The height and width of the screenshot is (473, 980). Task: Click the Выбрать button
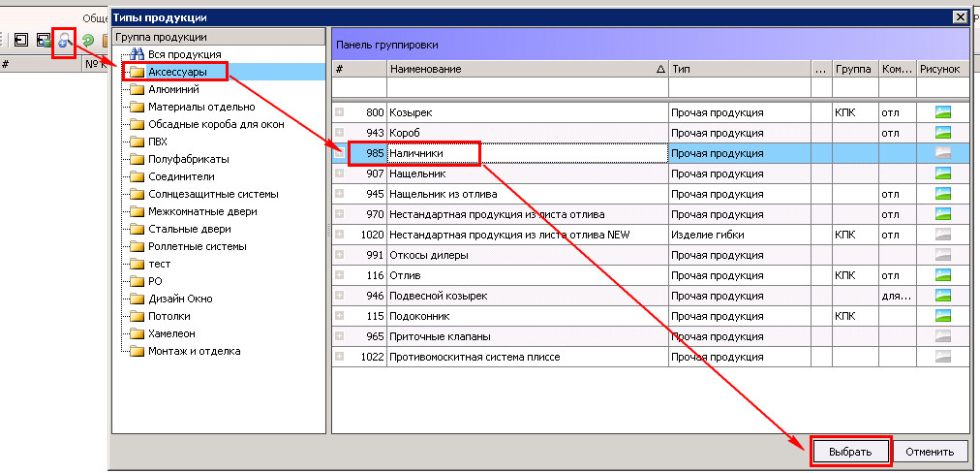point(850,452)
